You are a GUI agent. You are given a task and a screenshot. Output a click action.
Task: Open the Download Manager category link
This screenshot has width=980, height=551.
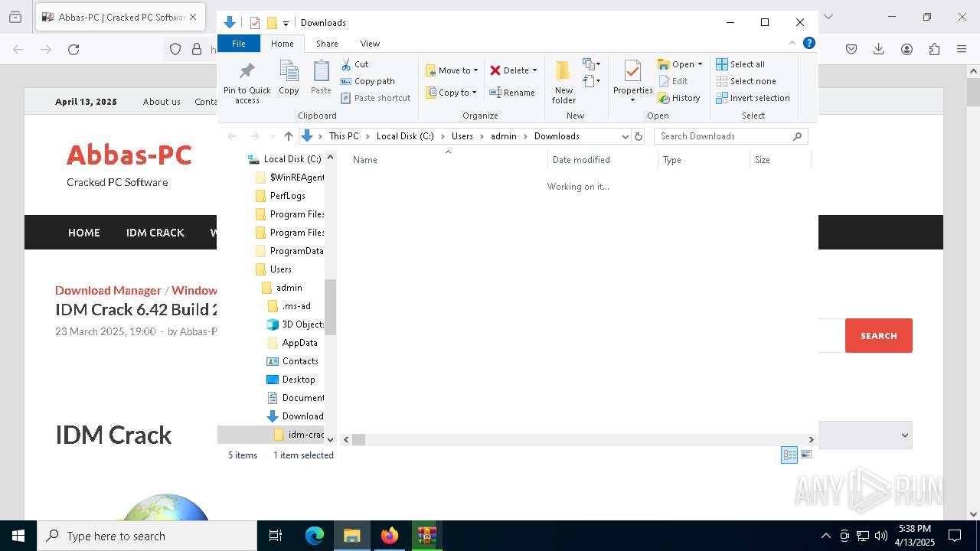coord(108,290)
